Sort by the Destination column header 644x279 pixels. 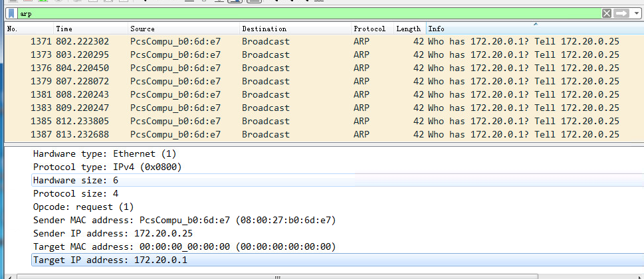coord(295,29)
